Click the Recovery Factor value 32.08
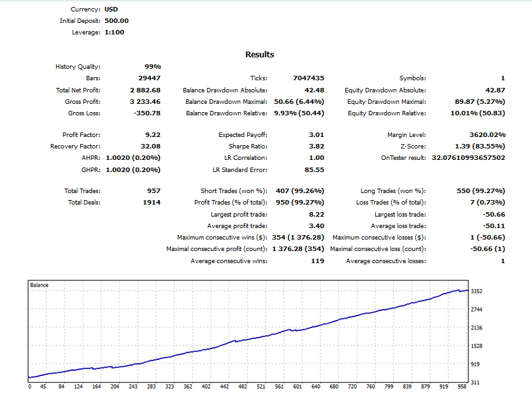The width and height of the screenshot is (532, 402). [x=150, y=147]
